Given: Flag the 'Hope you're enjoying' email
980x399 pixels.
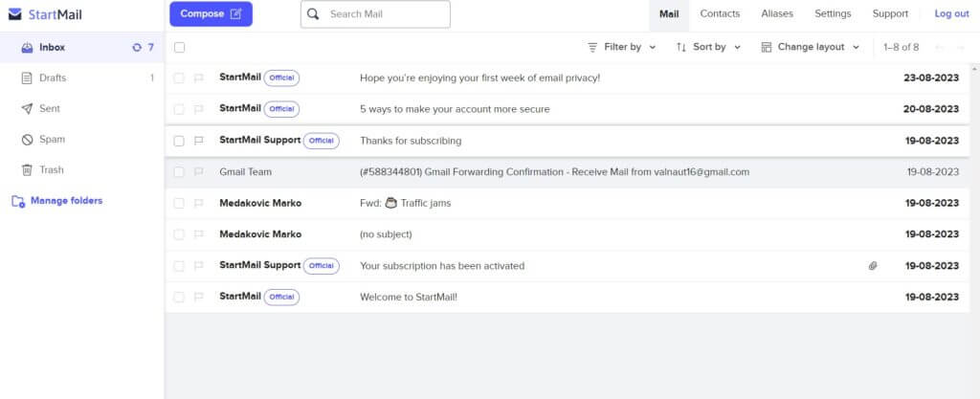Looking at the screenshot, I should click(199, 78).
